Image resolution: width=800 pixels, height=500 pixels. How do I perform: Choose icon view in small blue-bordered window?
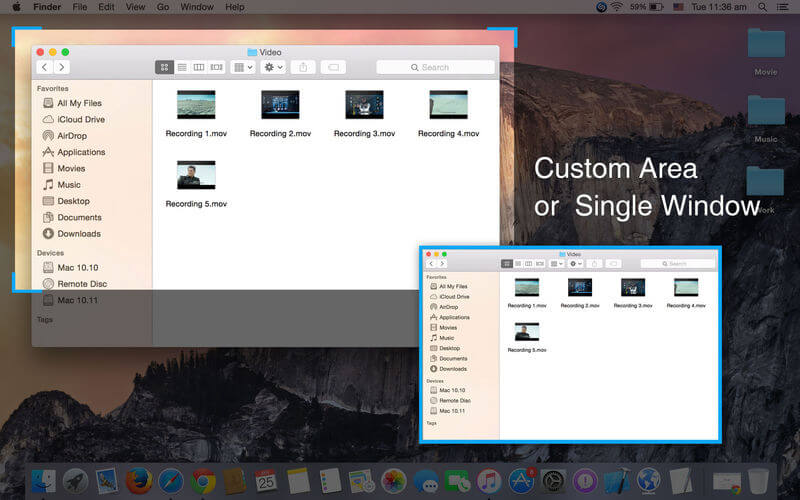[x=507, y=264]
